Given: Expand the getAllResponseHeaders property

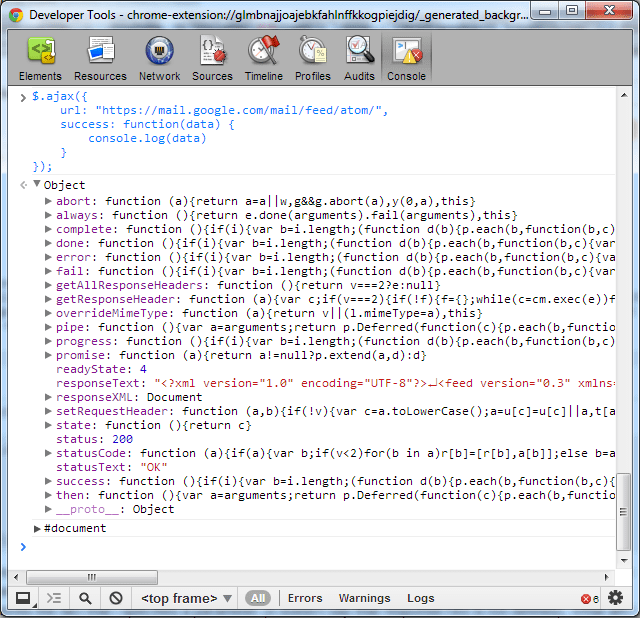Looking at the screenshot, I should (x=48, y=285).
